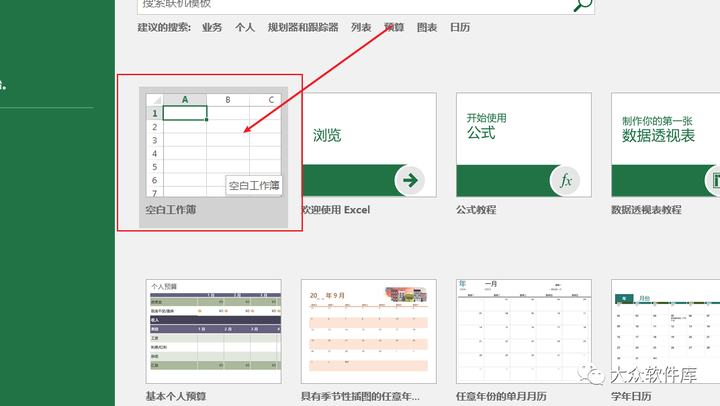Open the 空白工作簿 blank workbook thumbnail
720x406 pixels.
point(214,145)
